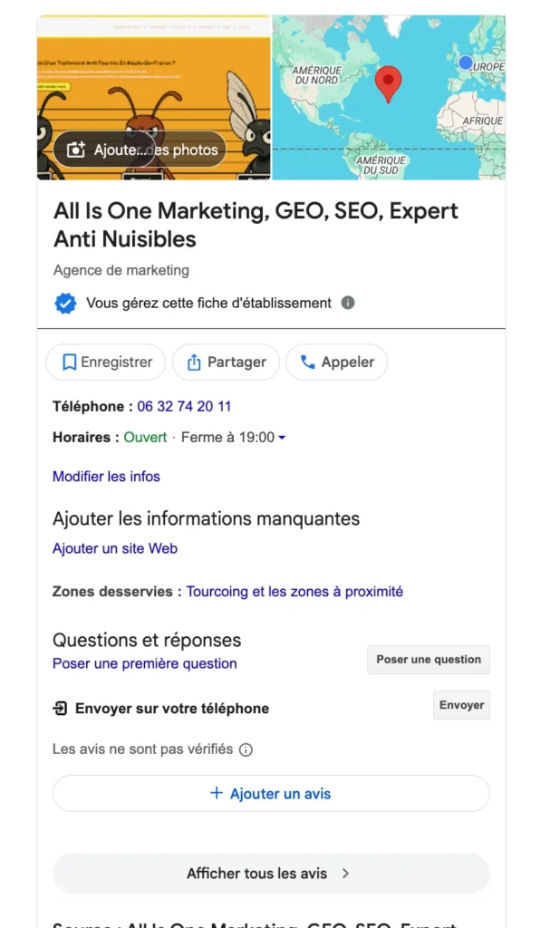560x928 pixels.
Task: Open the 'Modifier les infos' link
Action: [106, 477]
